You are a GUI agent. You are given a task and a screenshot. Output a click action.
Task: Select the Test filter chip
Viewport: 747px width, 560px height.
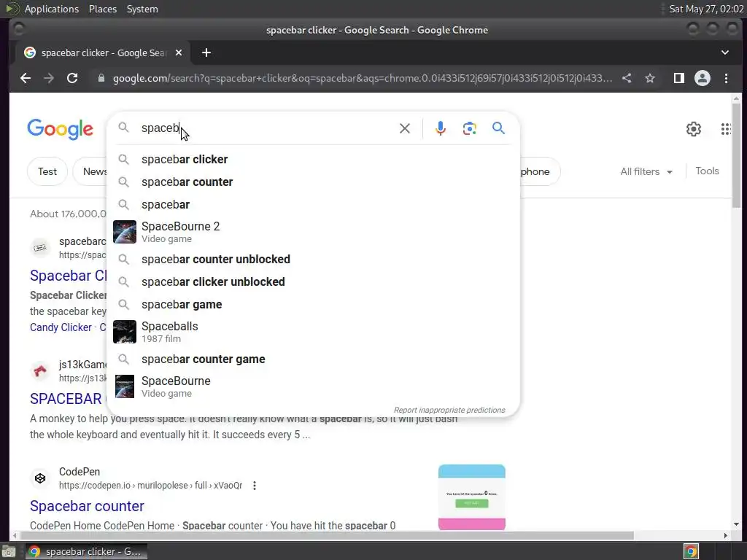pyautogui.click(x=47, y=171)
